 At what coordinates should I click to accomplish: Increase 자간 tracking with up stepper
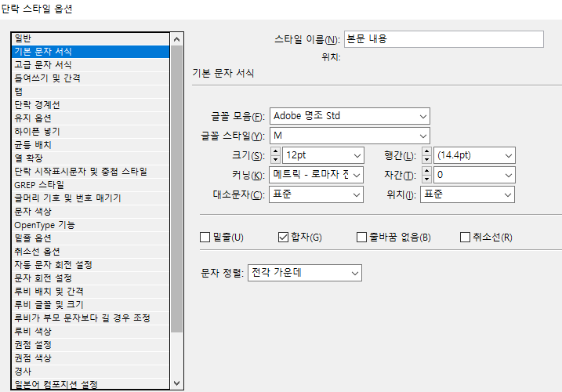click(426, 171)
